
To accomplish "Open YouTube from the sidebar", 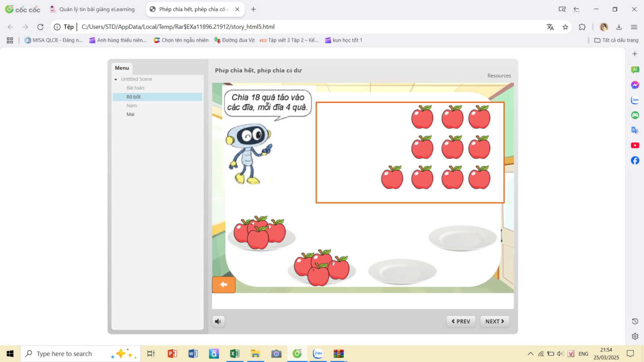I will click(635, 146).
